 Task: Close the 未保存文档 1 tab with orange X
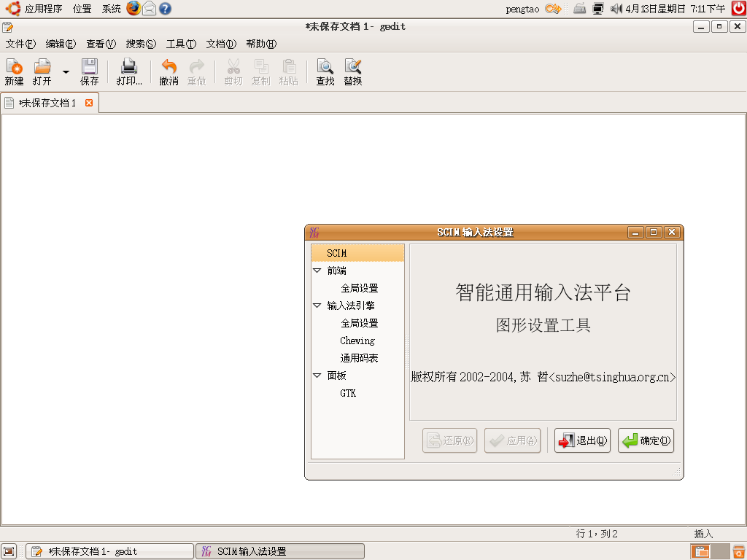(x=89, y=103)
